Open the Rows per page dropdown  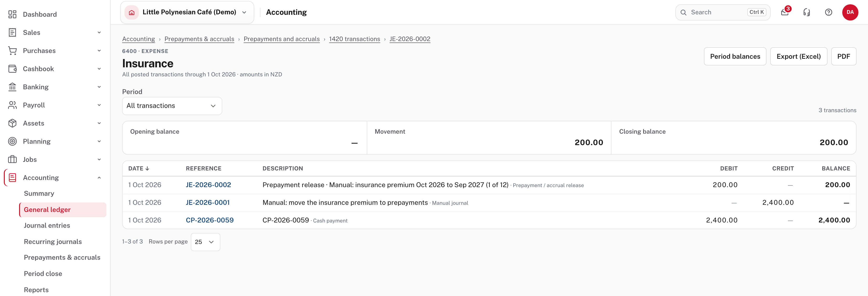[x=205, y=242]
